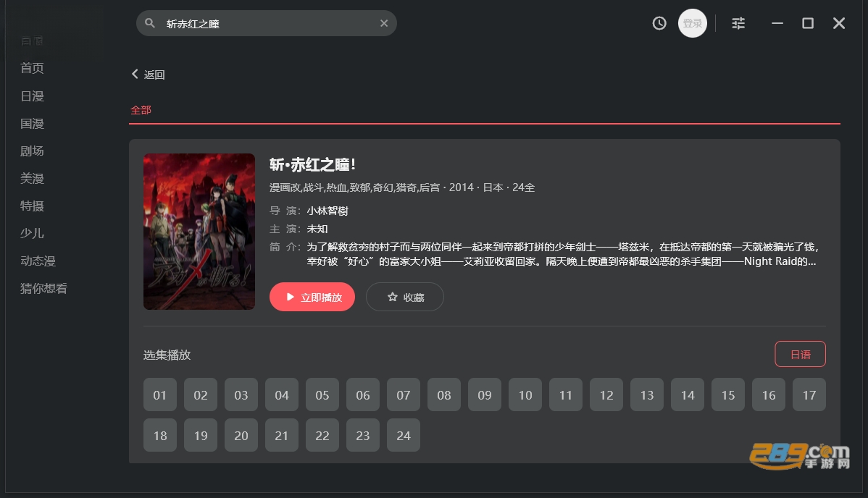This screenshot has width=868, height=498.
Task: Close the application window
Action: tap(839, 23)
